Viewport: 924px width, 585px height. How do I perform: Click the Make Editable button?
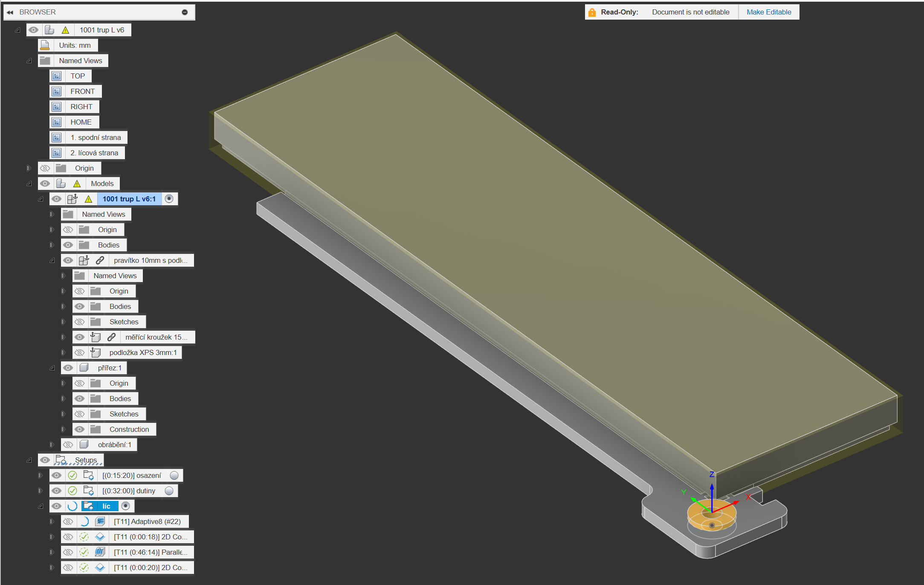tap(768, 12)
